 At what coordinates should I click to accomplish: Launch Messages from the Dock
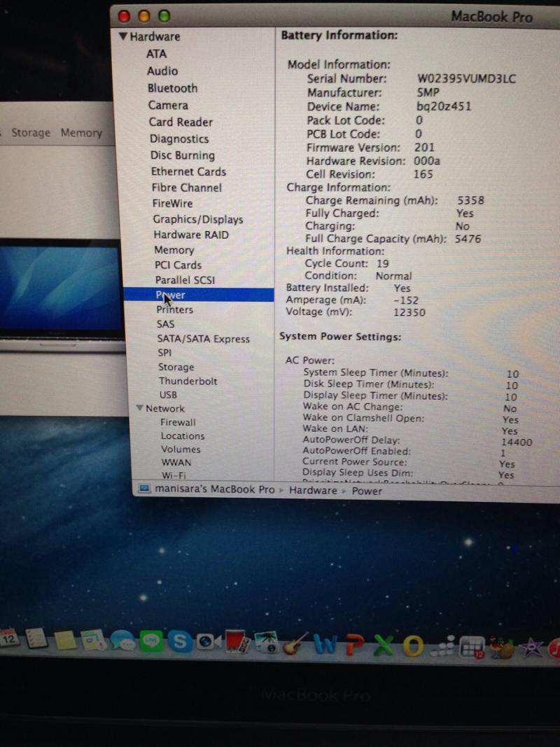(x=123, y=641)
